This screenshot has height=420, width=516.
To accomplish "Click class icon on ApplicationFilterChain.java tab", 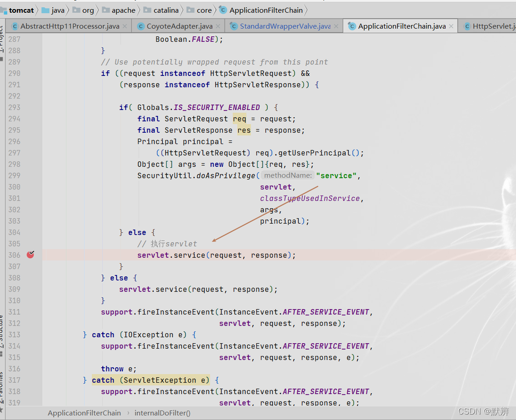I will tap(352, 26).
